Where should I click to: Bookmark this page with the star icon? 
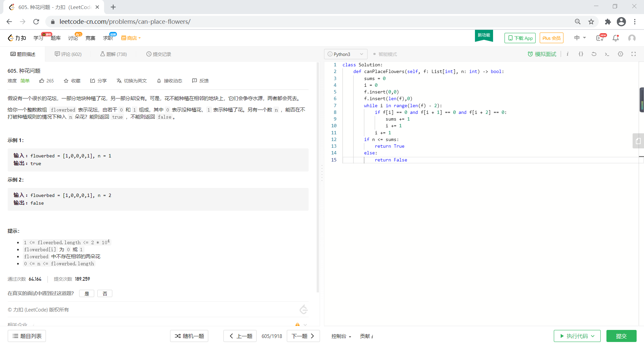click(x=591, y=21)
